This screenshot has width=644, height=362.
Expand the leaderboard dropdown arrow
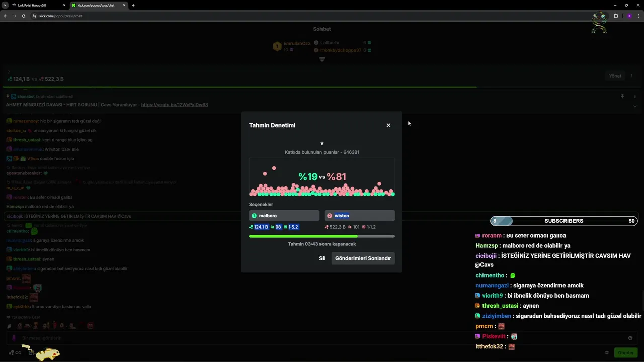(322, 59)
